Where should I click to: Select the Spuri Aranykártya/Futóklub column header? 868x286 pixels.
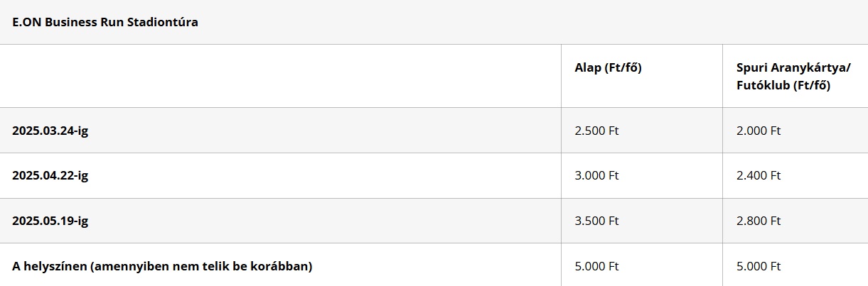click(793, 77)
